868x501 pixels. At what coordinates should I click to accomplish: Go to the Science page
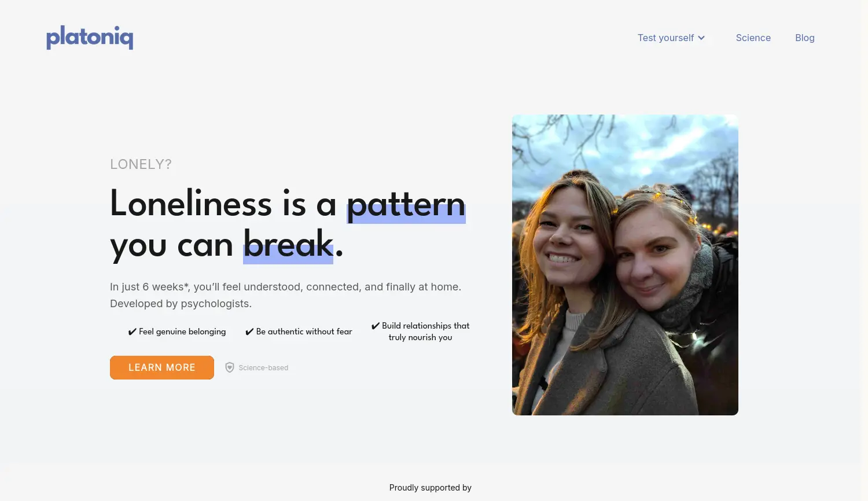[753, 38]
